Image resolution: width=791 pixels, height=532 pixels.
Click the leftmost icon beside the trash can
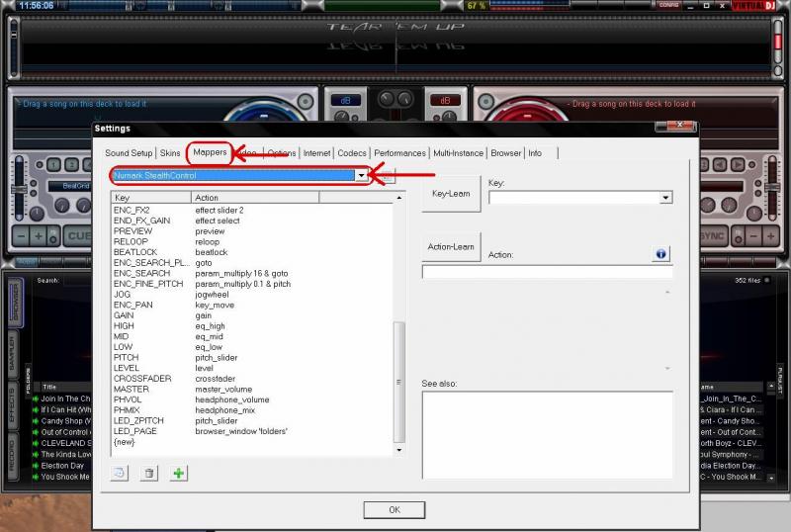tap(120, 474)
